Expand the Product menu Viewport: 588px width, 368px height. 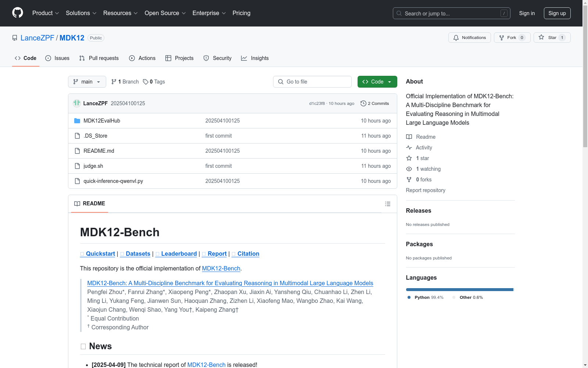[x=46, y=13]
